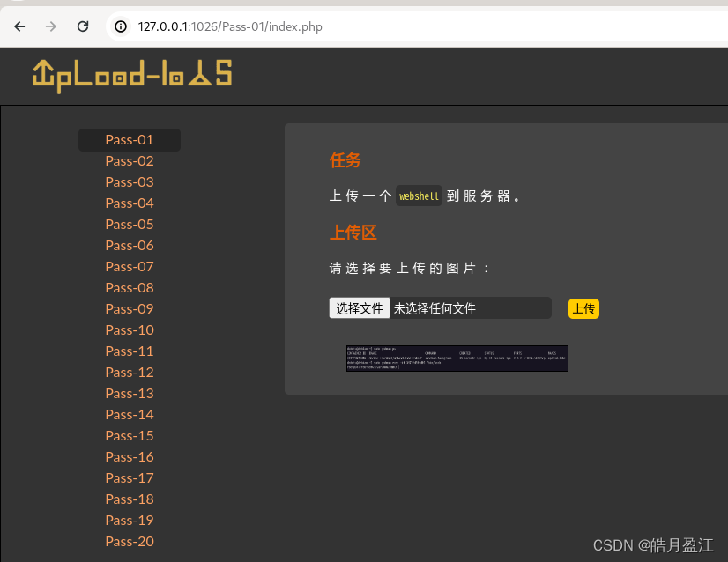Viewport: 728px width, 562px height.
Task: Click the 选择文件 choose file button
Action: pos(360,308)
